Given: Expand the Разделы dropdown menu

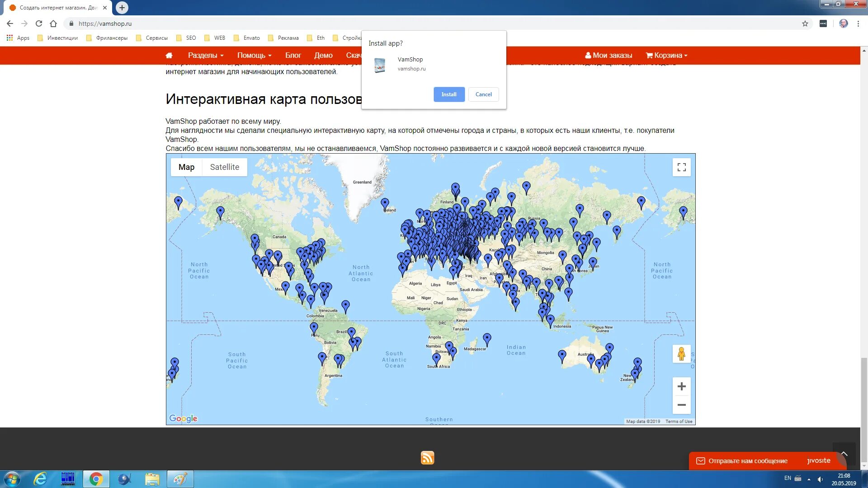Looking at the screenshot, I should pos(206,55).
